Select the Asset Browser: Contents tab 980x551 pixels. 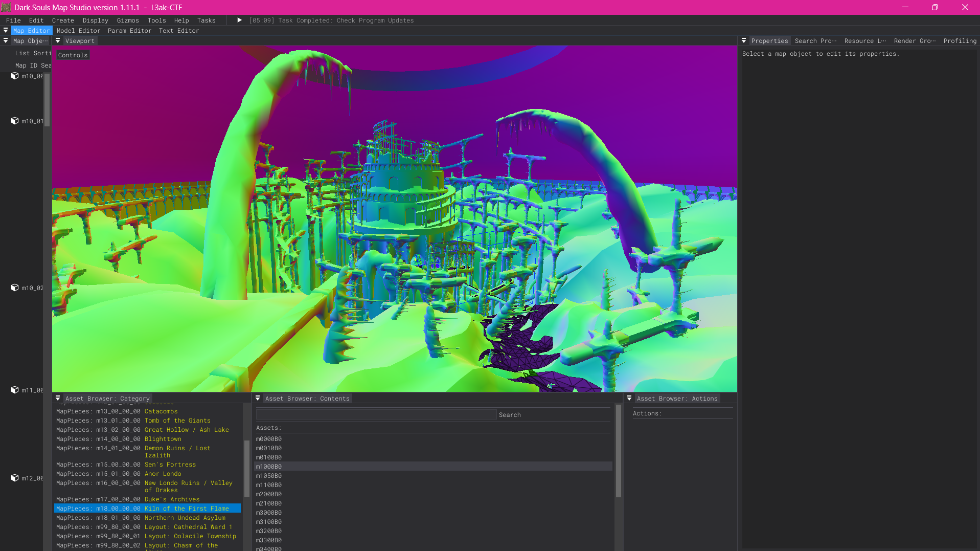(307, 399)
